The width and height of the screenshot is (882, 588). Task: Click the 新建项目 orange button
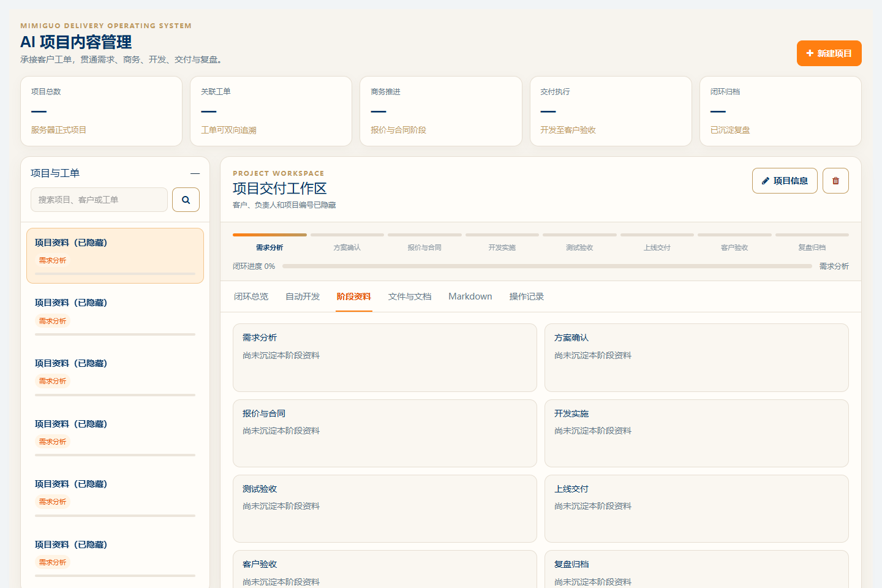[829, 53]
